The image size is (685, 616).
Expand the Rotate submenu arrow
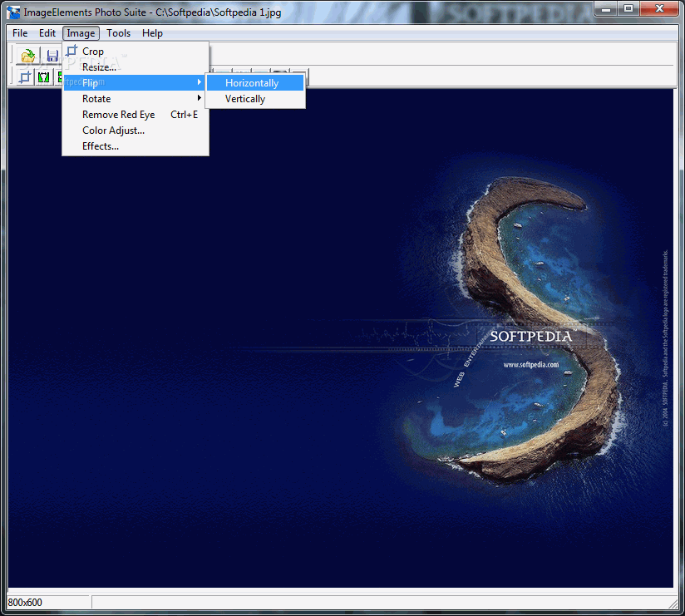[x=200, y=98]
